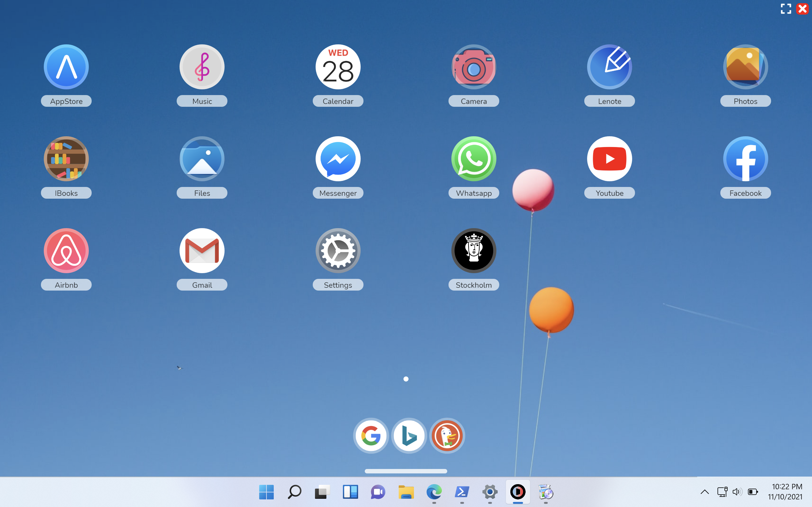Open the AppStore icon
This screenshot has width=812, height=507.
[66, 67]
